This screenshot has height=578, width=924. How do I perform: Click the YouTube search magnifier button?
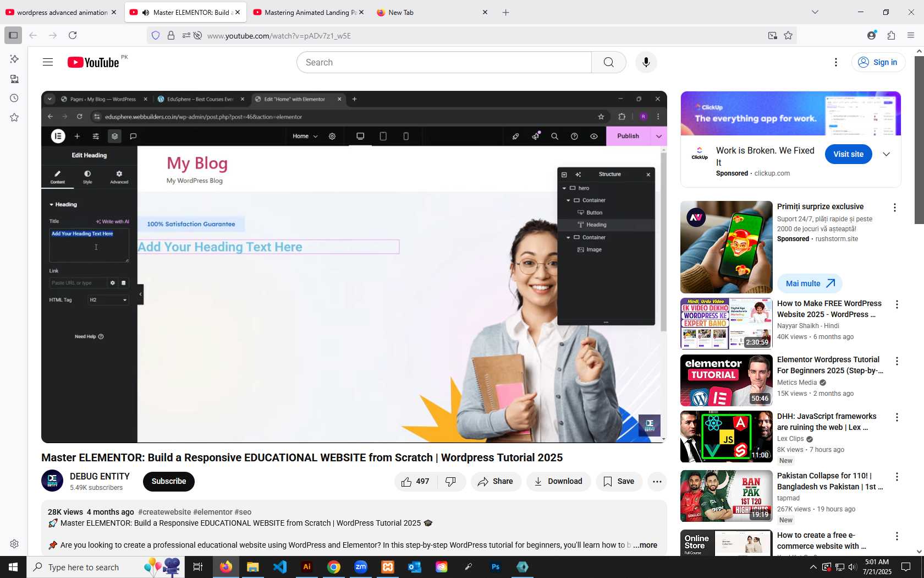[x=608, y=62]
